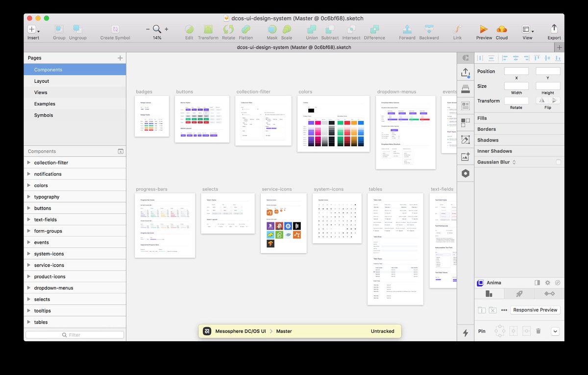The width and height of the screenshot is (588, 375).
Task: Click the Ungroup toolbar icon
Action: pos(77,29)
